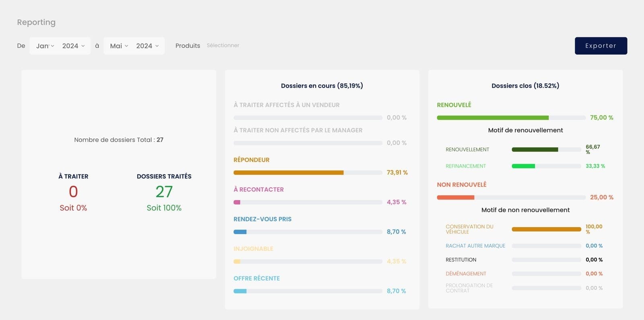Screen dimensions: 644x320
Task: Click the Reporting page title
Action: coord(36,23)
